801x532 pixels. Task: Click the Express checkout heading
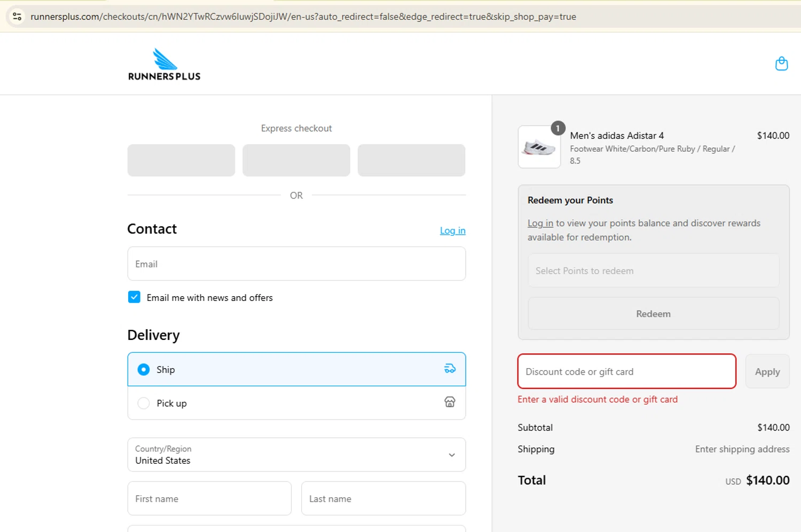point(296,128)
